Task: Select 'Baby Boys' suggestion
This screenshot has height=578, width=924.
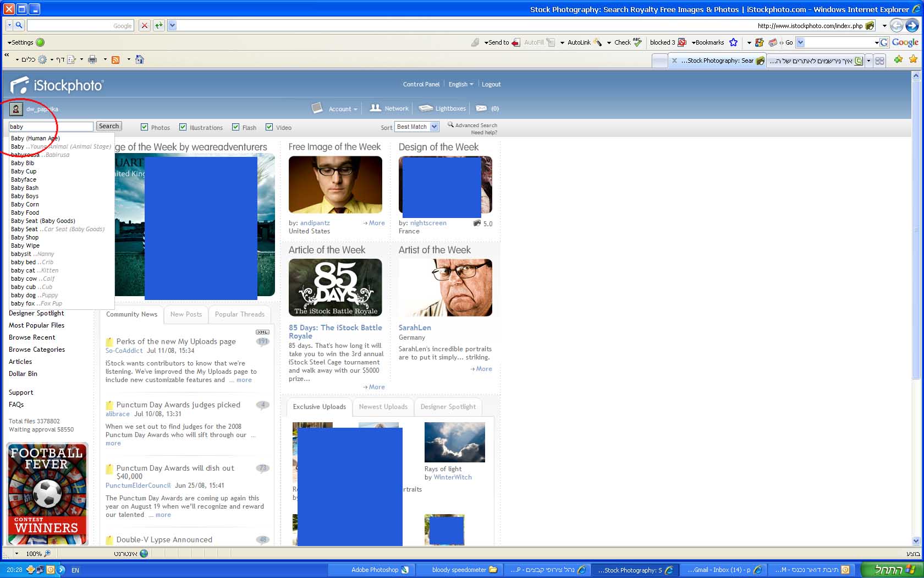Action: 25,196
